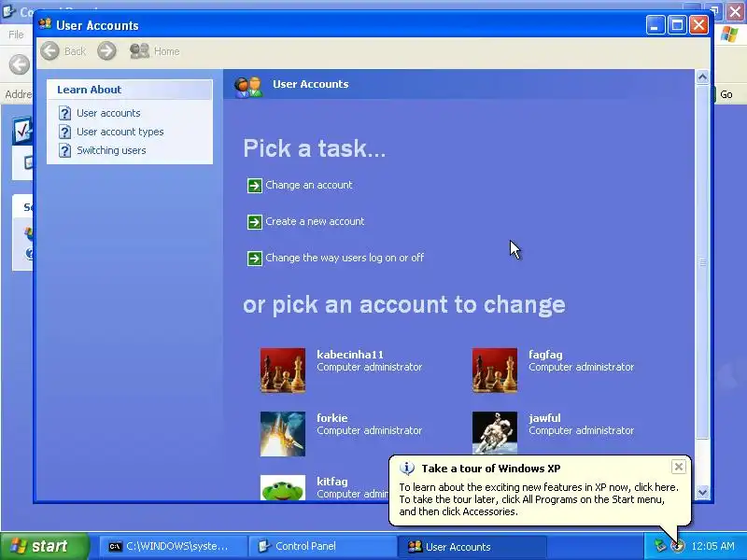
Task: Click the User Accounts taskbar button
Action: [x=472, y=546]
